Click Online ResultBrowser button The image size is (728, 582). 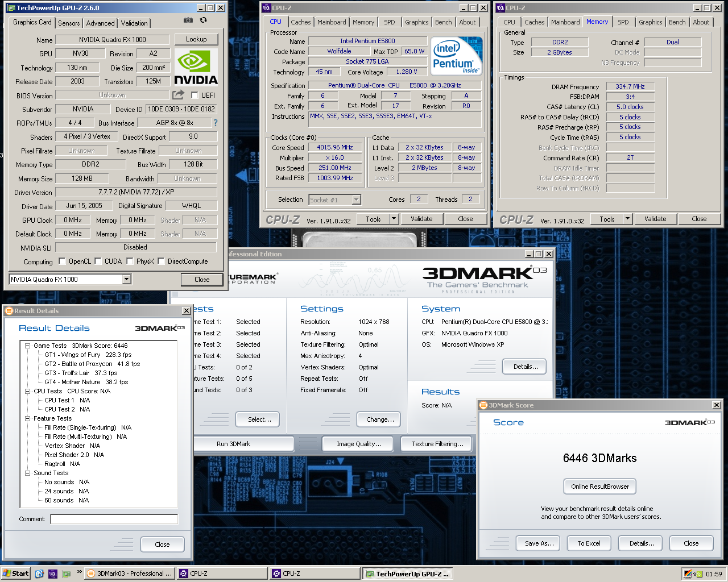coord(600,487)
